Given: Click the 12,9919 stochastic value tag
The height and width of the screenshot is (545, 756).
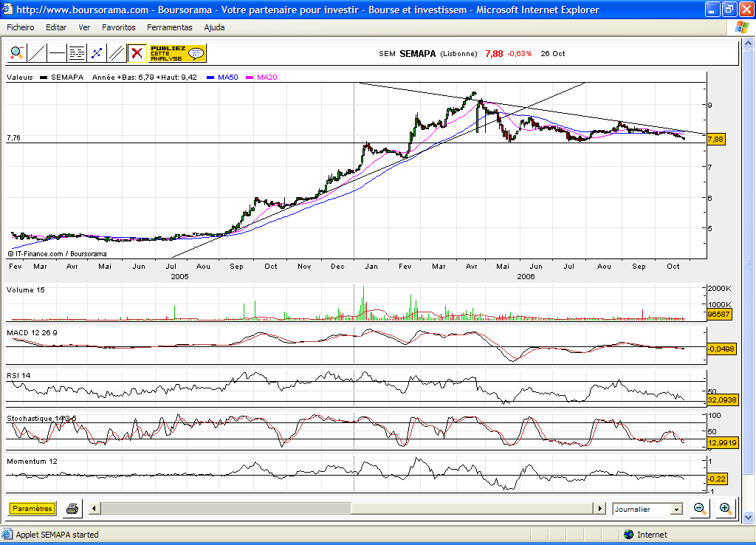Looking at the screenshot, I should point(722,443).
